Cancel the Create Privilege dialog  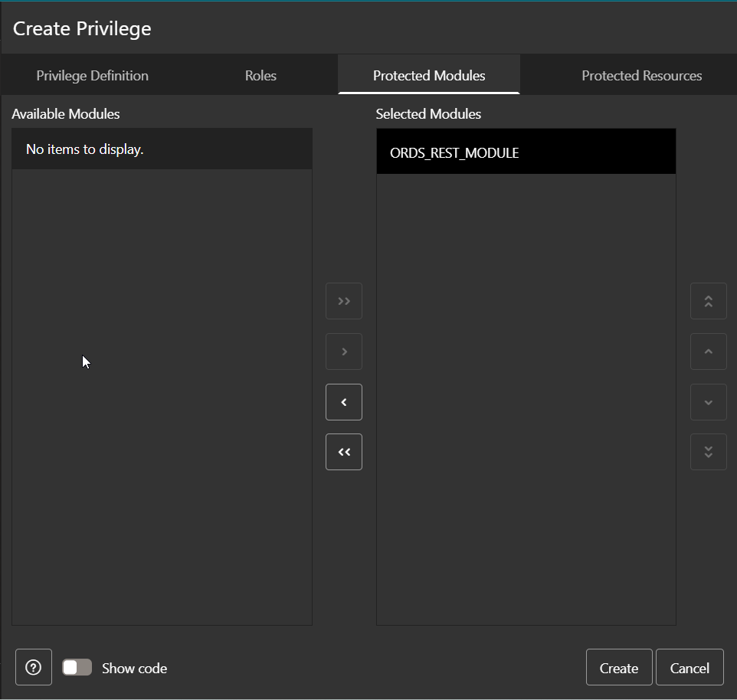690,666
